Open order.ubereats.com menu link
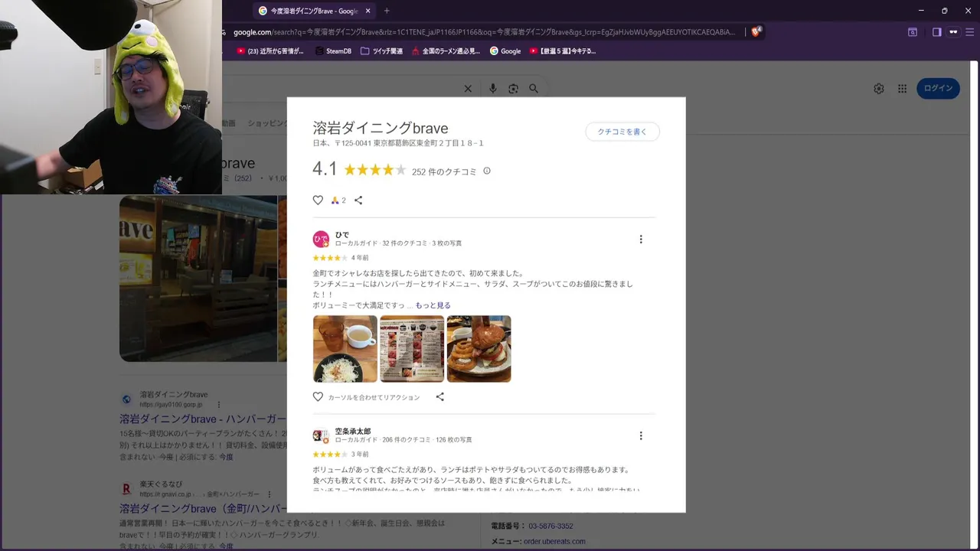The height and width of the screenshot is (551, 980). [x=554, y=541]
